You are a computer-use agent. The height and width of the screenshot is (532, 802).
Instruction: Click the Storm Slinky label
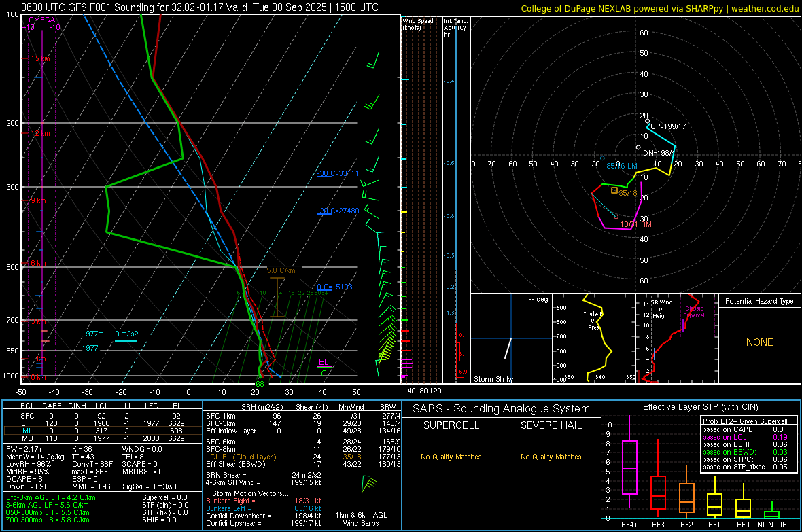[493, 379]
